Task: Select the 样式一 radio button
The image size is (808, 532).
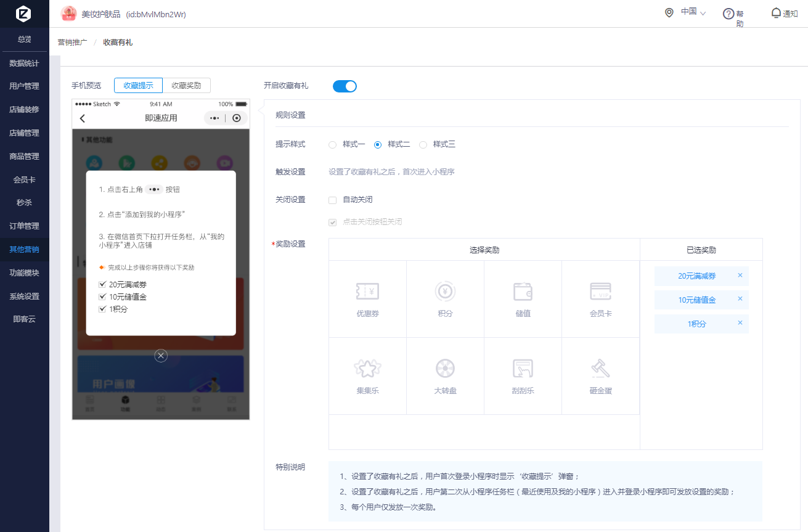Action: pyautogui.click(x=332, y=145)
